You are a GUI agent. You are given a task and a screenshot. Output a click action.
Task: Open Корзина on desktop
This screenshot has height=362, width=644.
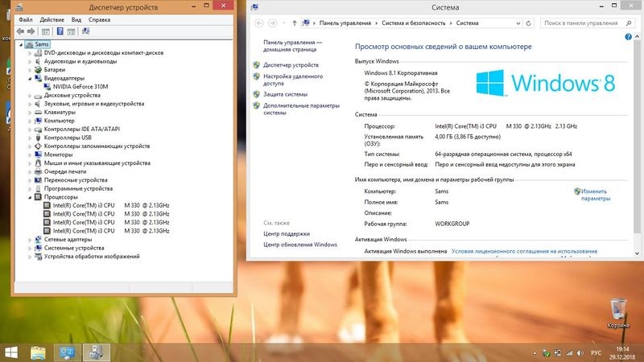coord(618,313)
